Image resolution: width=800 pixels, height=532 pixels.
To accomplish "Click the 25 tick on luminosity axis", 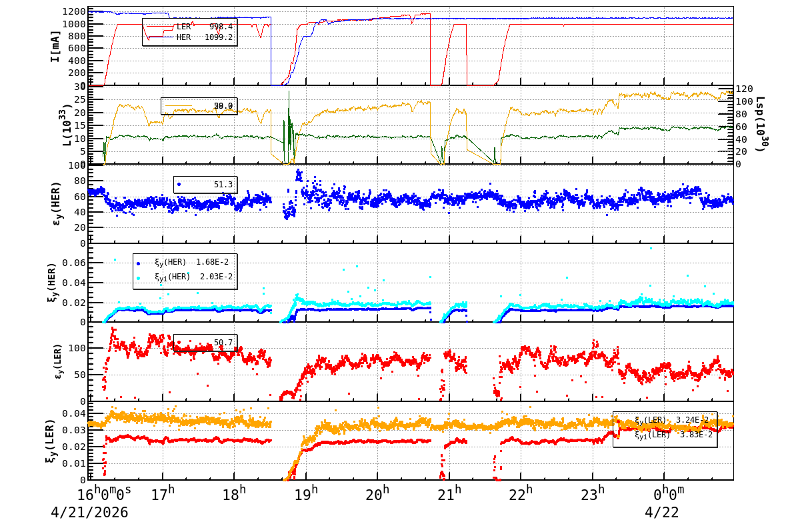I will click(x=79, y=99).
